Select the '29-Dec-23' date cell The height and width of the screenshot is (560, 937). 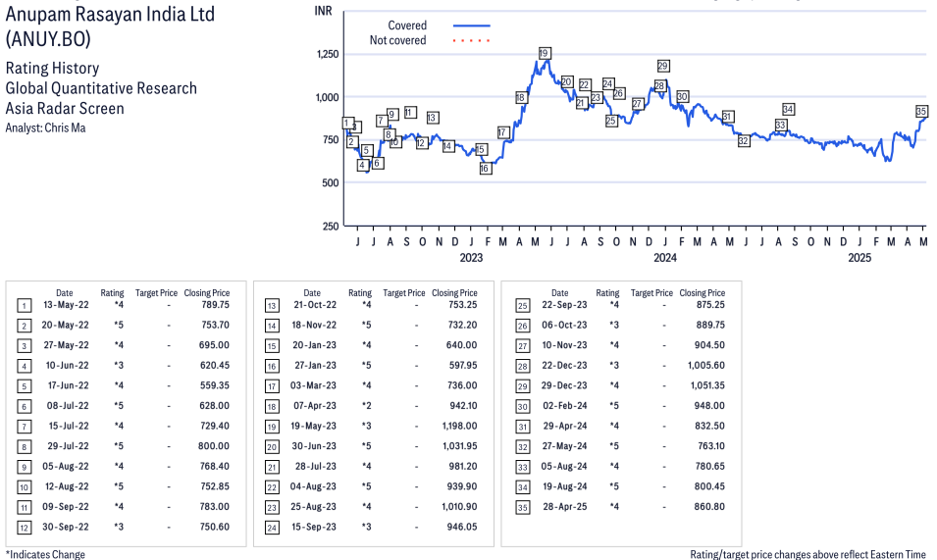tap(564, 385)
